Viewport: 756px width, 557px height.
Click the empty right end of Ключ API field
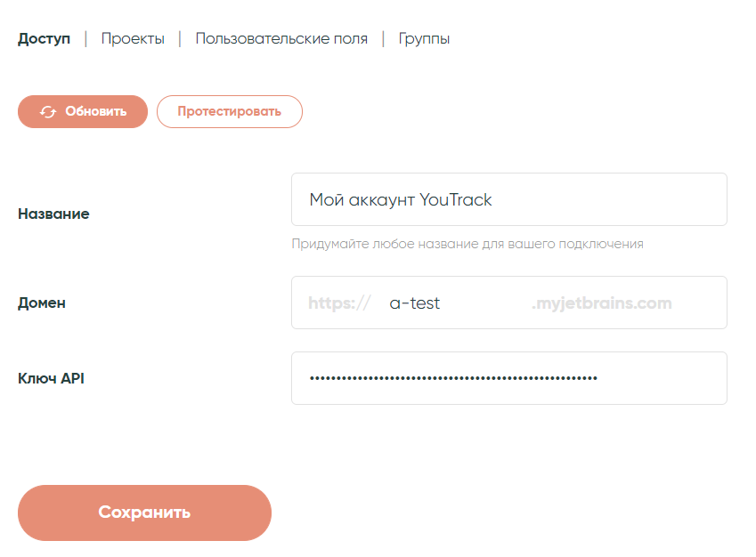(668, 378)
